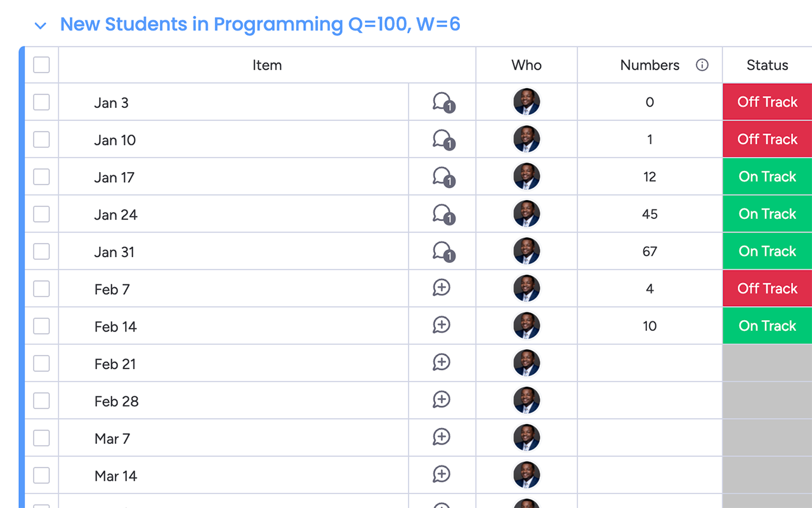
Task: Open the Jan 3 Off Track status
Action: click(768, 102)
